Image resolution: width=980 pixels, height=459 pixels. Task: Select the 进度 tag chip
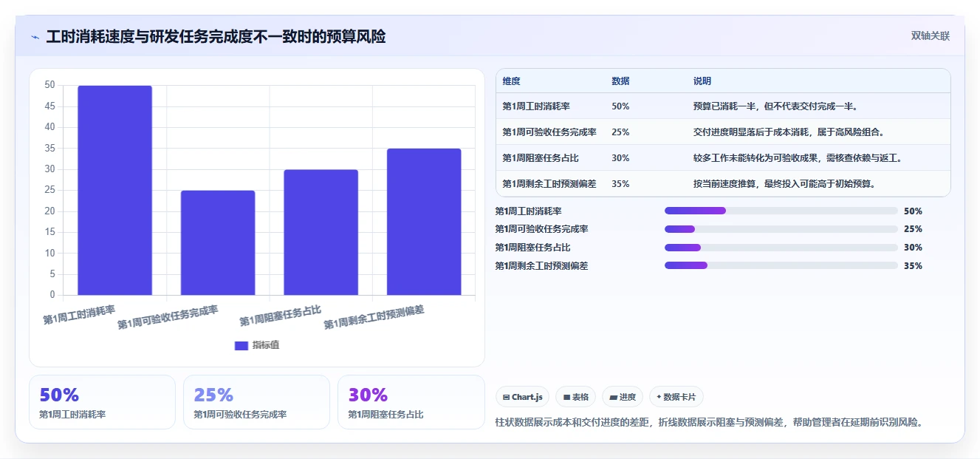[623, 397]
